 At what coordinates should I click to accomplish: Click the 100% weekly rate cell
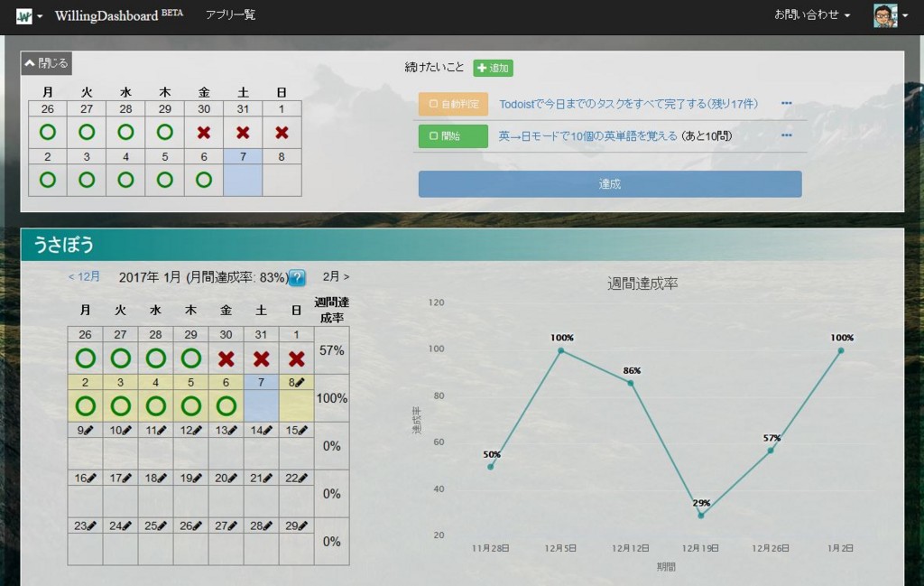coord(332,398)
